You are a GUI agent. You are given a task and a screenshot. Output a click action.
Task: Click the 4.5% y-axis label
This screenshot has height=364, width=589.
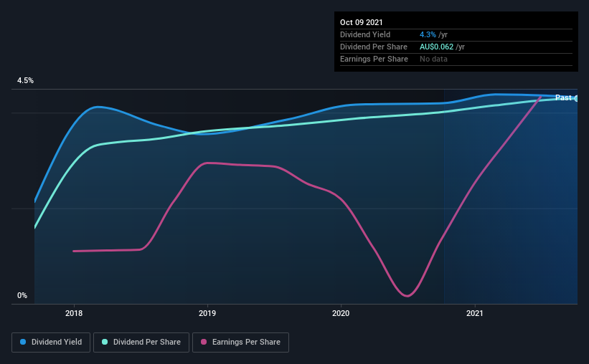click(25, 81)
